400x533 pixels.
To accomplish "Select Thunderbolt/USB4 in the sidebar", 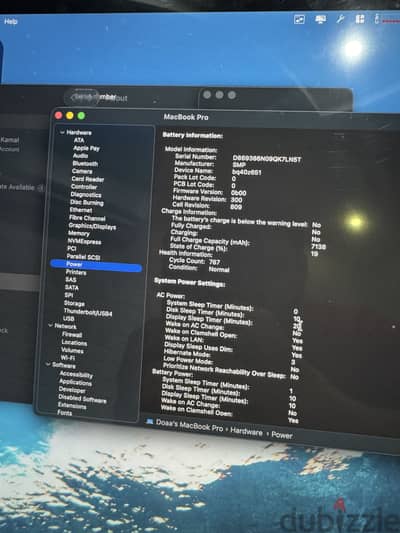I will coord(88,311).
